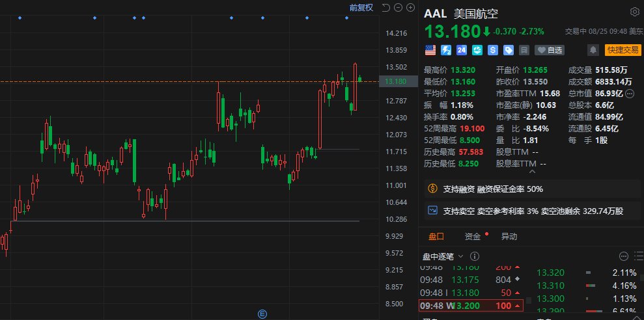Click the 成交量 value 515.58万
The image size is (644, 320).
613,70
